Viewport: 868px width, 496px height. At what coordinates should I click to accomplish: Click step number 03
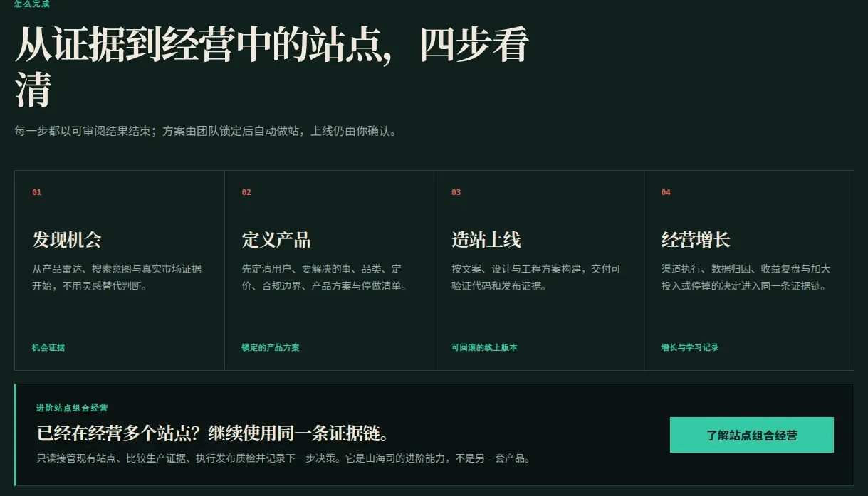tap(456, 192)
